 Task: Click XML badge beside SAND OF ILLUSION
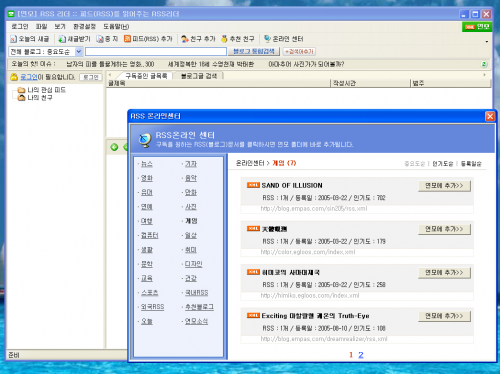click(253, 185)
